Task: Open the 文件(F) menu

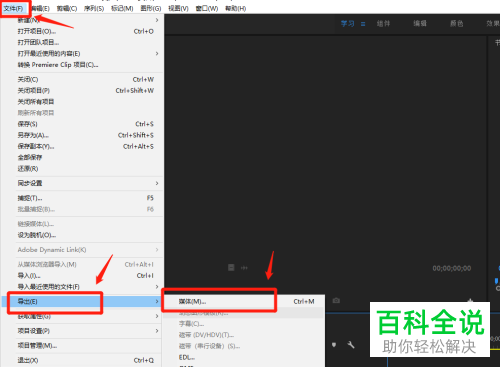Action: 14,8
